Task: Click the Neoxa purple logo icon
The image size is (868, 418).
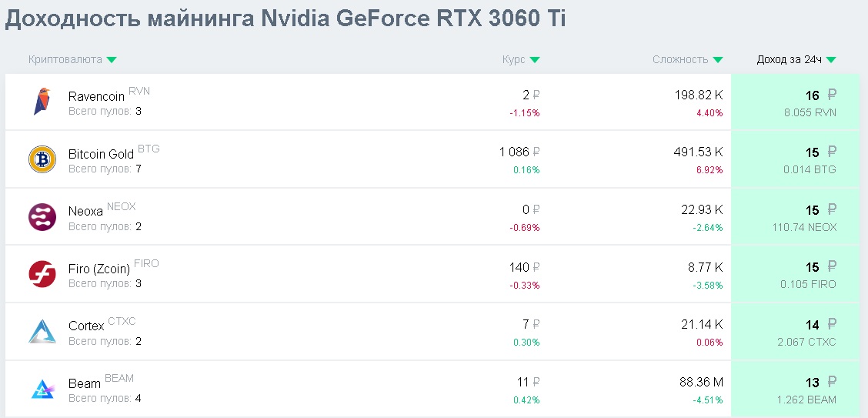Action: 42,217
